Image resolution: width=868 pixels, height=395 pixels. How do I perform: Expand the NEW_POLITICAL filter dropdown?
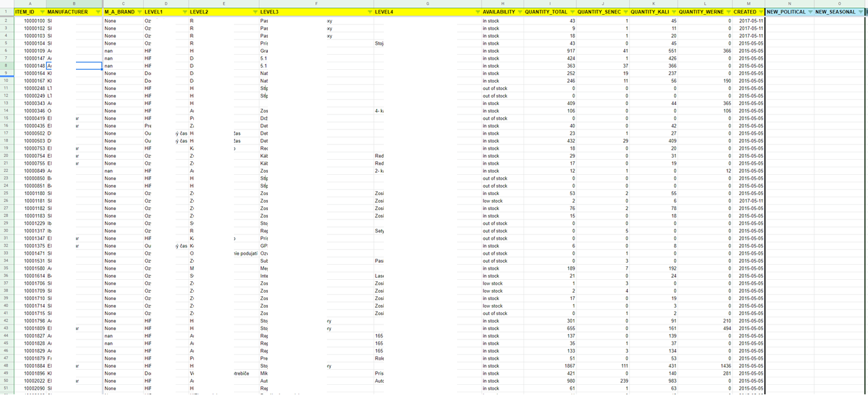pyautogui.click(x=810, y=12)
